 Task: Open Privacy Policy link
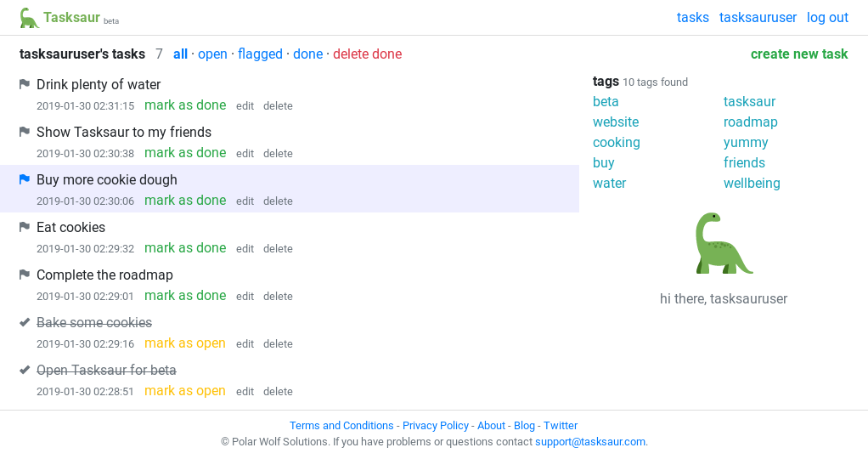pos(436,426)
